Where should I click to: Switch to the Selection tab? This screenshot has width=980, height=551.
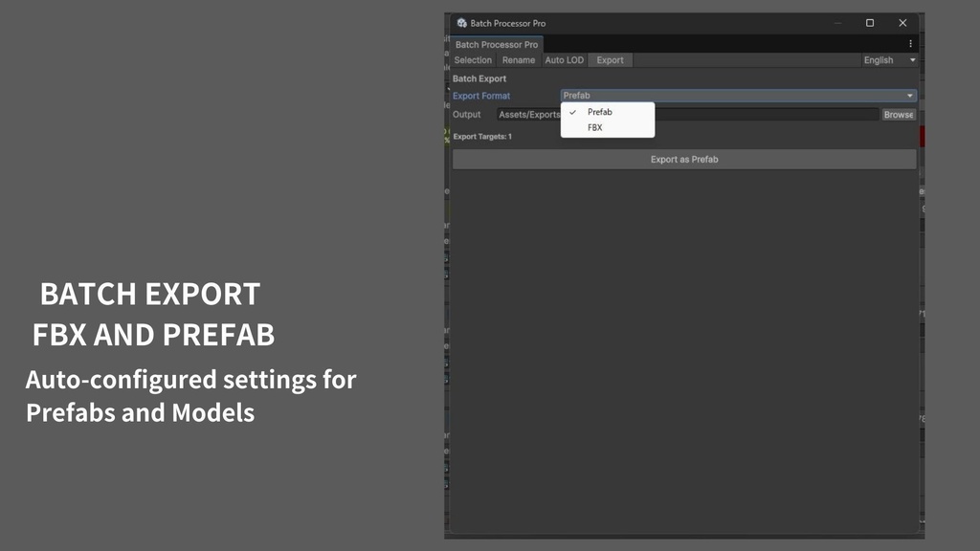(473, 59)
